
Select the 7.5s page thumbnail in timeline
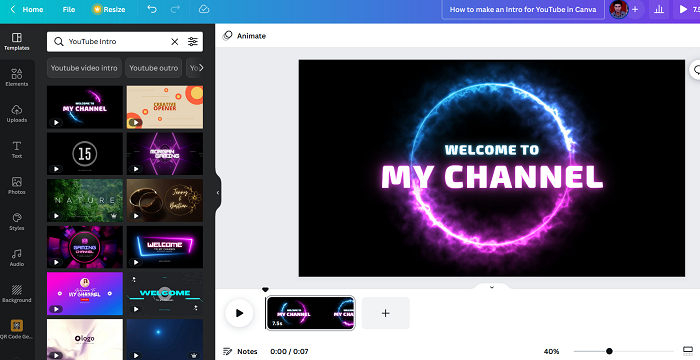tap(310, 313)
